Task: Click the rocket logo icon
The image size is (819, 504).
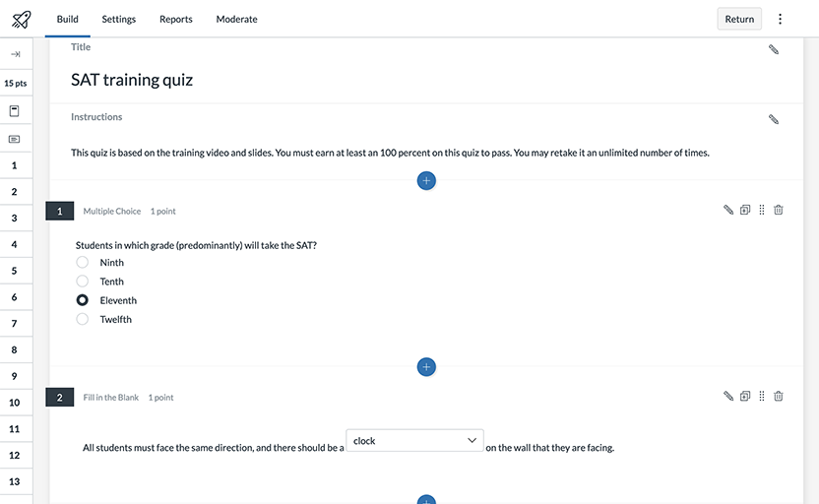Action: click(21, 19)
